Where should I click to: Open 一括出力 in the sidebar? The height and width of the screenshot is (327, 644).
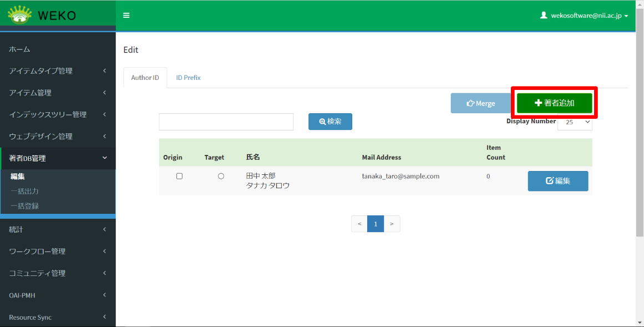point(24,191)
